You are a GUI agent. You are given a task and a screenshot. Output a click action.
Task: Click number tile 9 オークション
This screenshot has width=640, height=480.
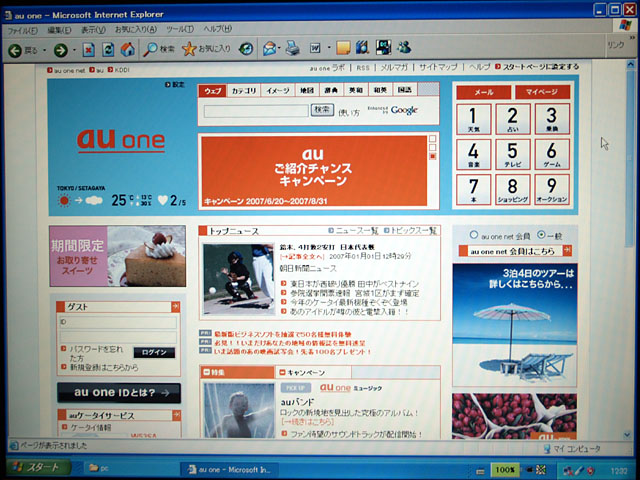pos(552,189)
